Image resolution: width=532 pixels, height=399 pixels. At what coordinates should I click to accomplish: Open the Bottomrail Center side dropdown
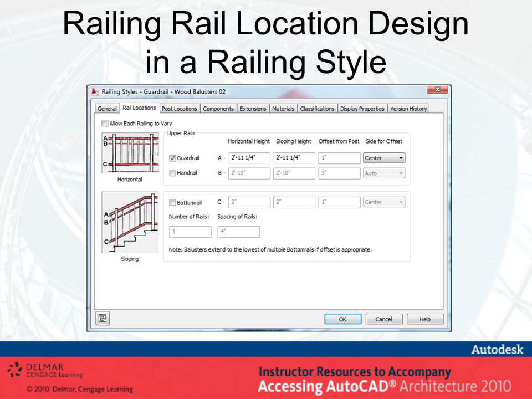pyautogui.click(x=384, y=202)
